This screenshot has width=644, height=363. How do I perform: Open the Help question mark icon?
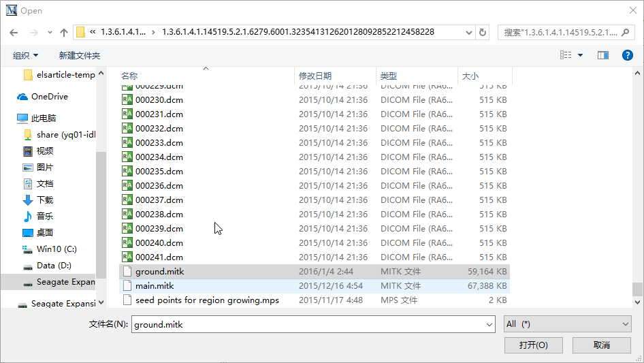(628, 55)
